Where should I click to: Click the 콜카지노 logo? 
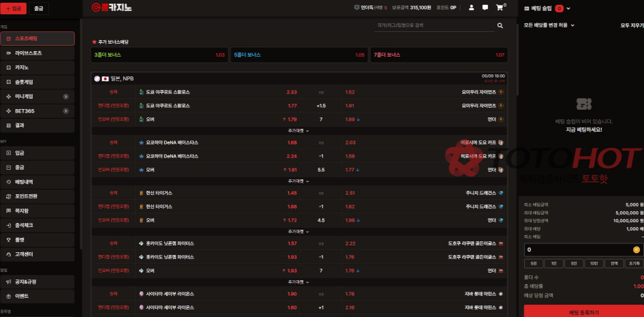tap(112, 7)
